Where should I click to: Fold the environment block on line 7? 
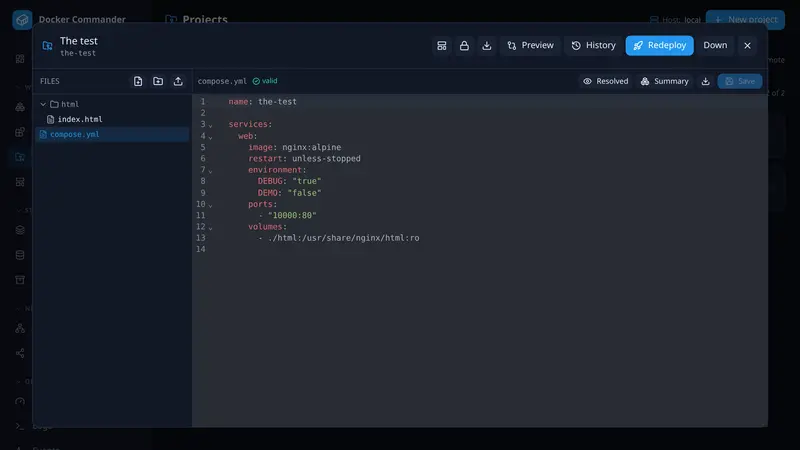click(x=210, y=170)
